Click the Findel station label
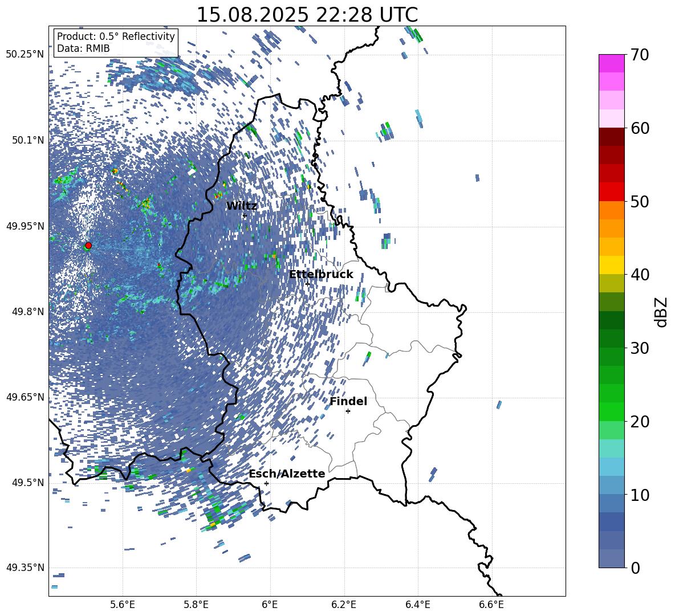675x616 pixels. tap(348, 401)
